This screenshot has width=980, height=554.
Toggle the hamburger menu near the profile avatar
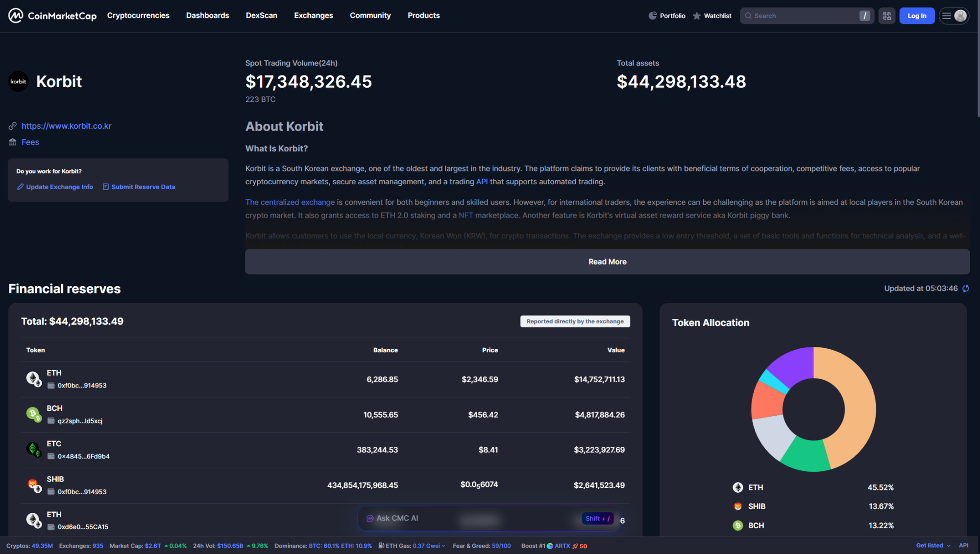point(946,16)
